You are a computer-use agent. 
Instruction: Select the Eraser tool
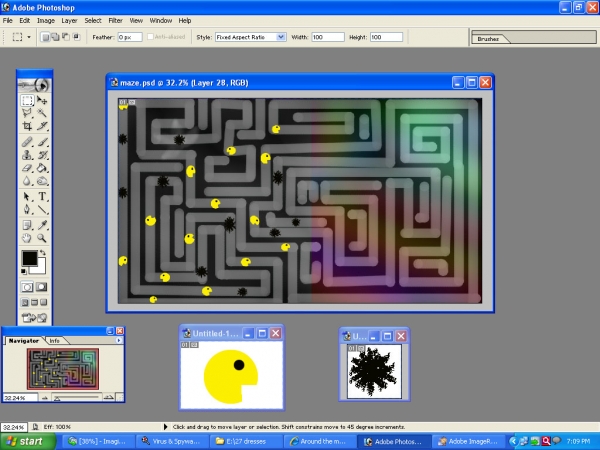(x=27, y=168)
